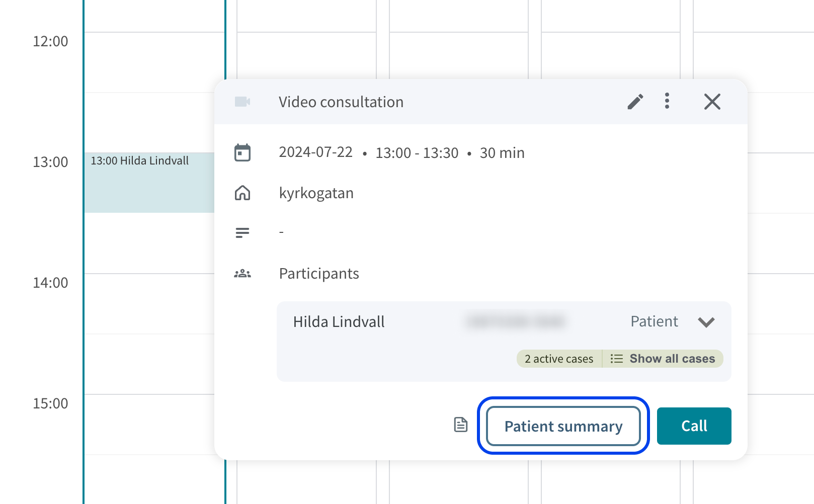Click the calendar date icon

pyautogui.click(x=242, y=152)
